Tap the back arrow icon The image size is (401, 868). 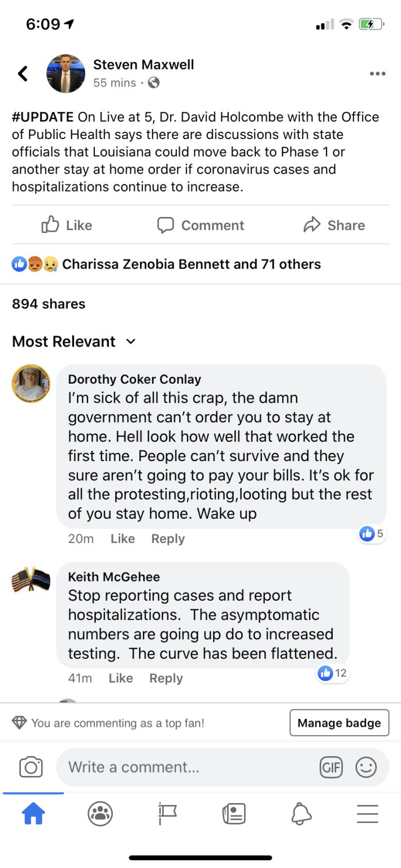click(x=23, y=73)
